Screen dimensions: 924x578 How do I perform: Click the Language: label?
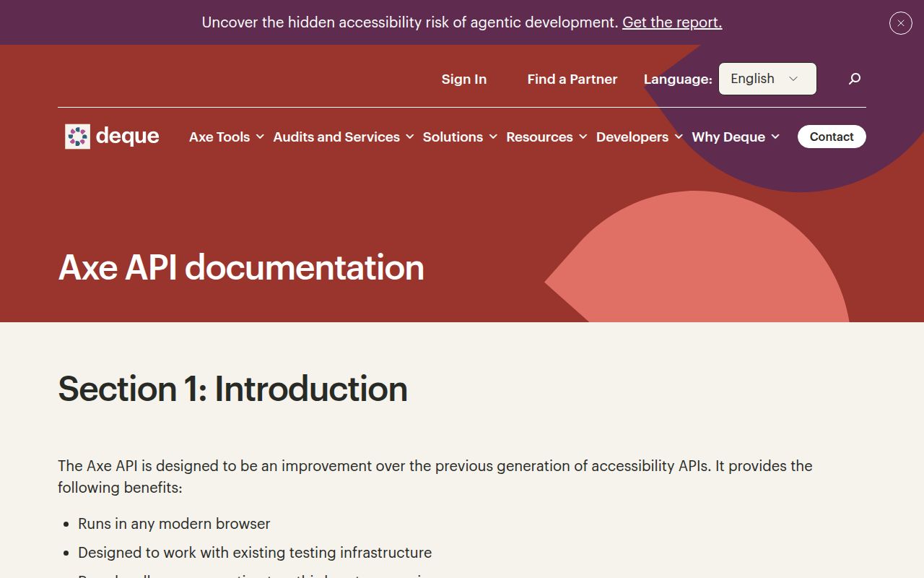coord(678,79)
